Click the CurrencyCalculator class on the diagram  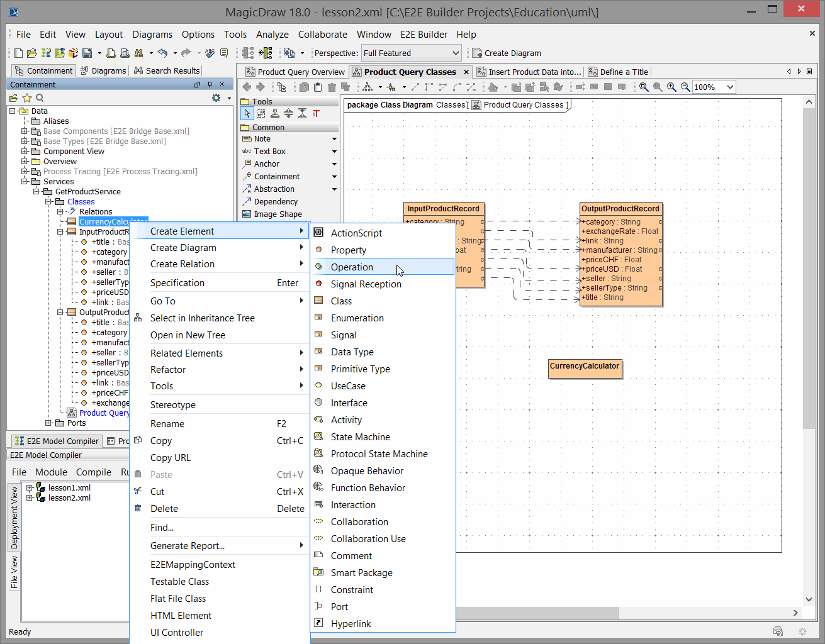tap(585, 369)
